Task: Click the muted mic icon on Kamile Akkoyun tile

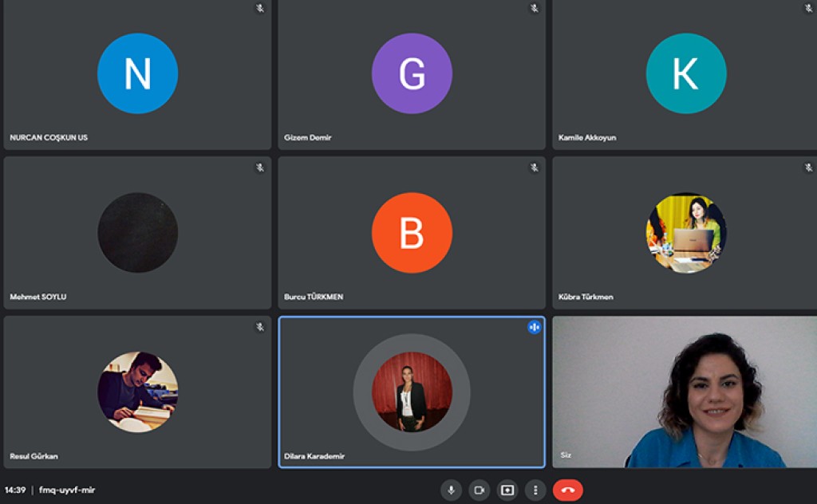Action: [x=808, y=8]
